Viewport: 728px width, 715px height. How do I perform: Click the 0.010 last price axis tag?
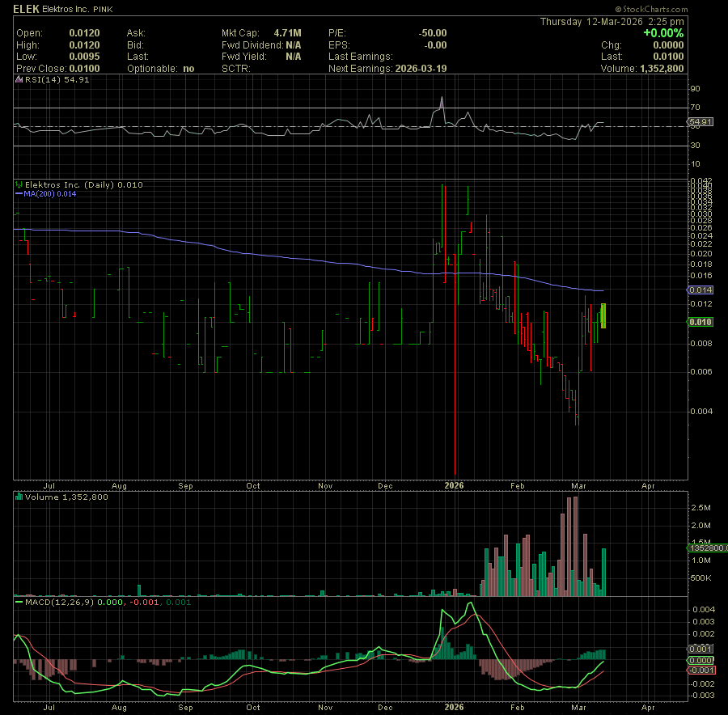coord(700,322)
